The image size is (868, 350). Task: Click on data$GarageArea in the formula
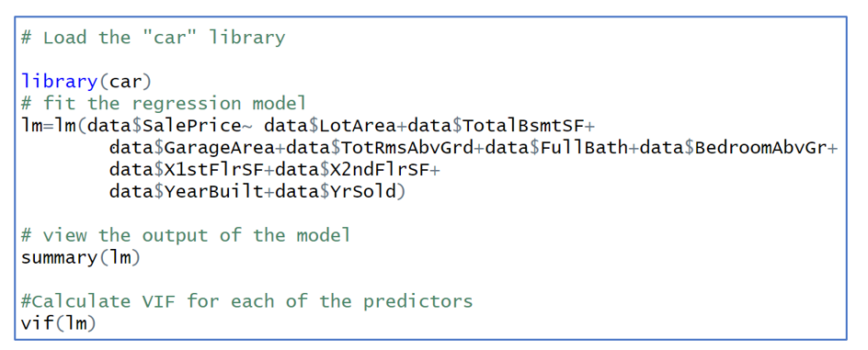(x=192, y=148)
